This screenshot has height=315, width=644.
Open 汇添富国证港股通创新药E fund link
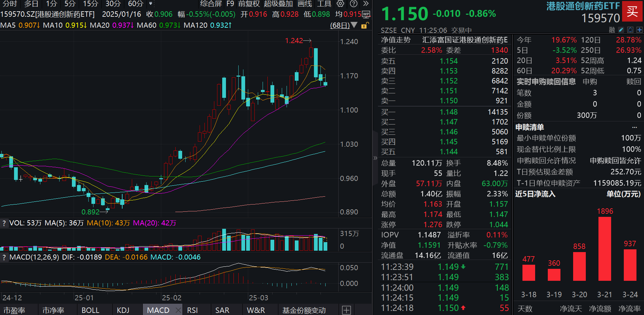click(465, 40)
